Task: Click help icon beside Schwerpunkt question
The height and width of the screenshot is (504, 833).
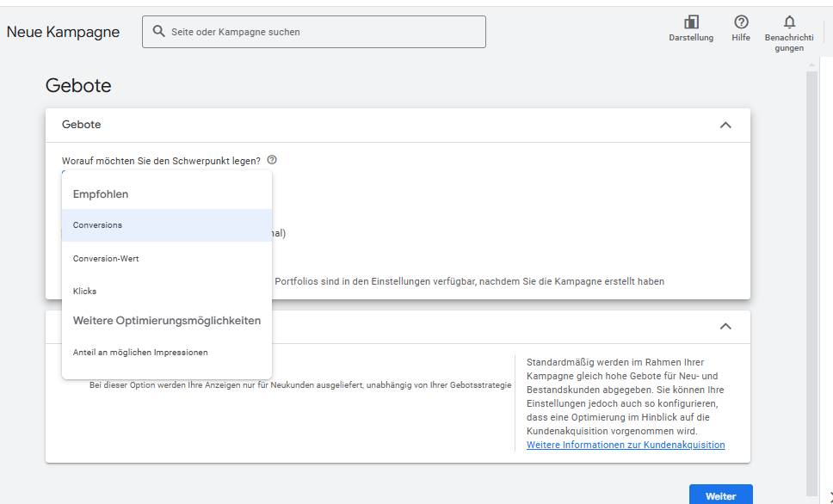Action: (x=271, y=160)
